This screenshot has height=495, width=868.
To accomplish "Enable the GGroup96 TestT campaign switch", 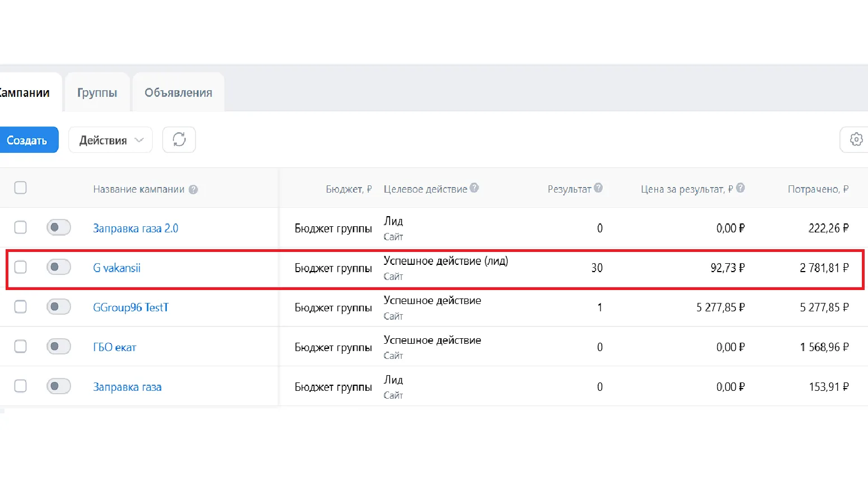I will point(59,307).
